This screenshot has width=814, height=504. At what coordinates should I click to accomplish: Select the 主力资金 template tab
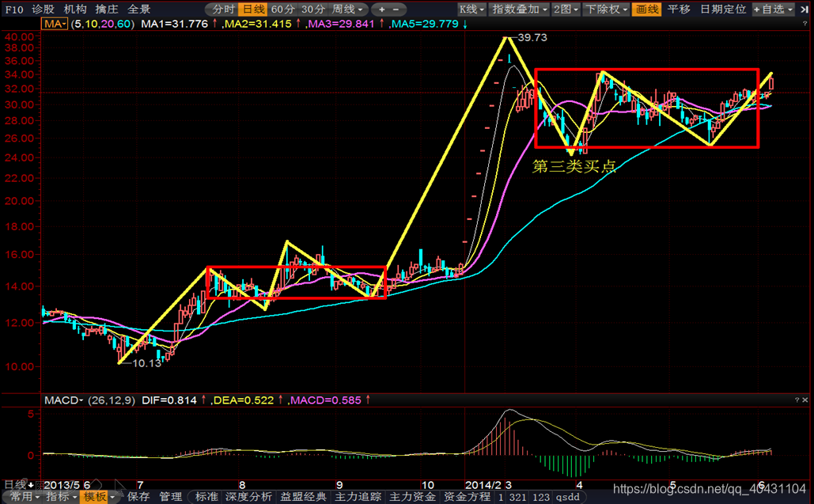pos(413,497)
